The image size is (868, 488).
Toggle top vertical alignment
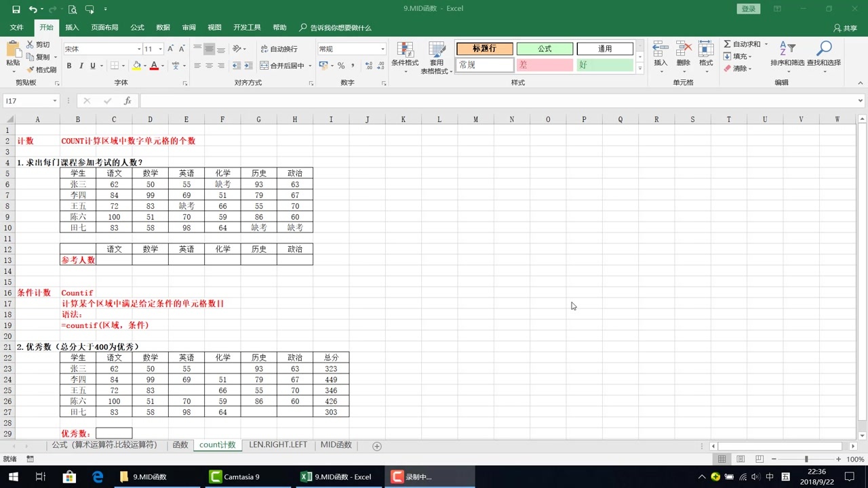(198, 49)
